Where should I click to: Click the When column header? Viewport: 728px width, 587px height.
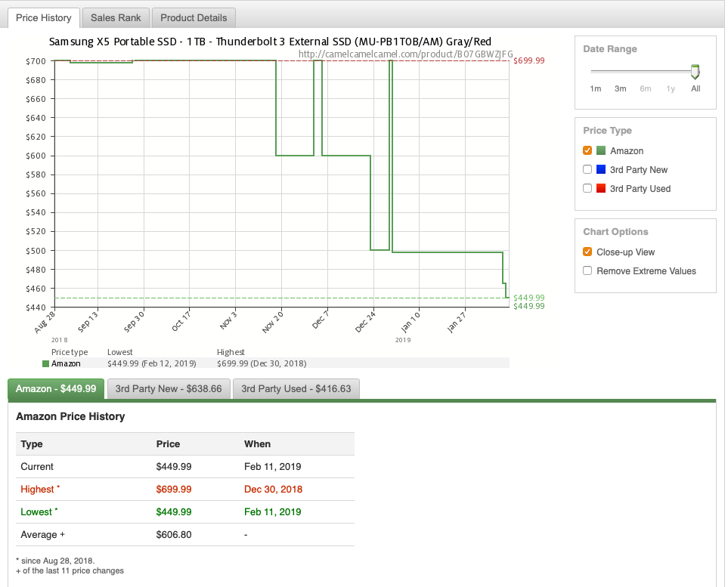pos(257,444)
